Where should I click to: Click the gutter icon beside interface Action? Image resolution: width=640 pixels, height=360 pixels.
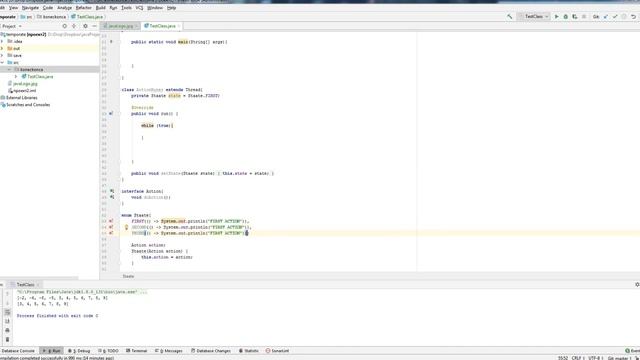pos(112,191)
